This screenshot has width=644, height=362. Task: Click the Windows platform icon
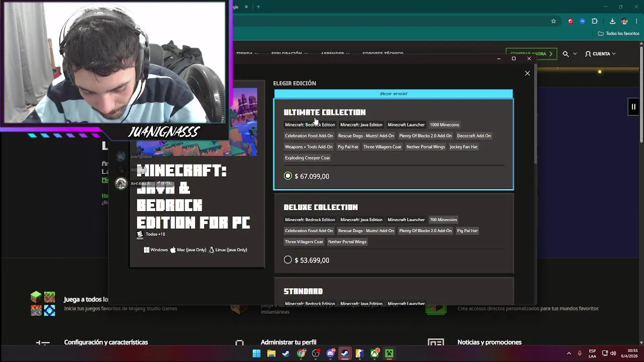tap(146, 250)
